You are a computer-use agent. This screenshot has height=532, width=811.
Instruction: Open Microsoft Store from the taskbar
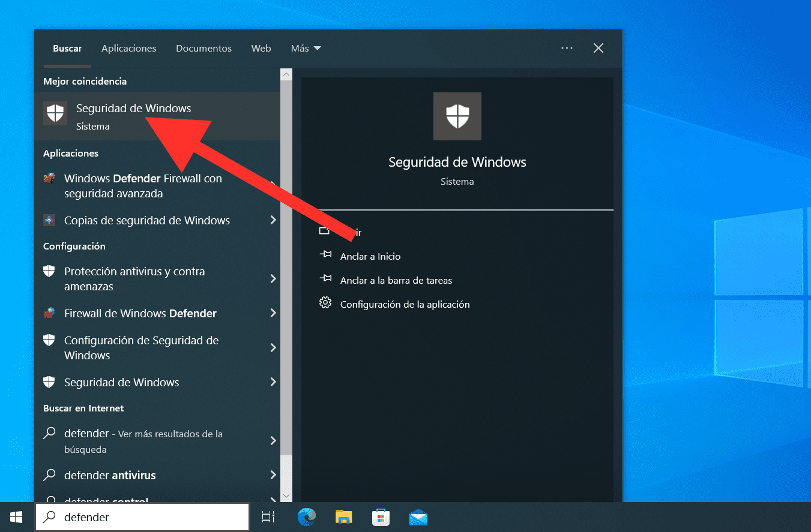click(x=381, y=517)
